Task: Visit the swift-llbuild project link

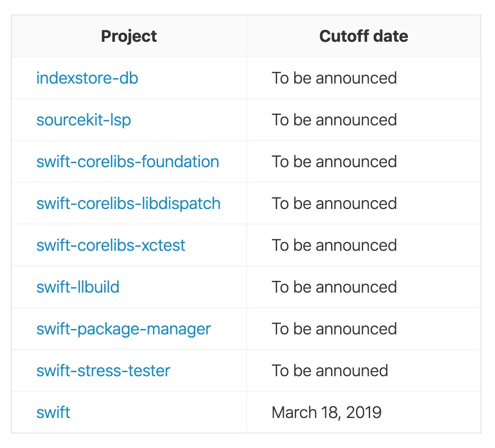Action: pos(78,287)
